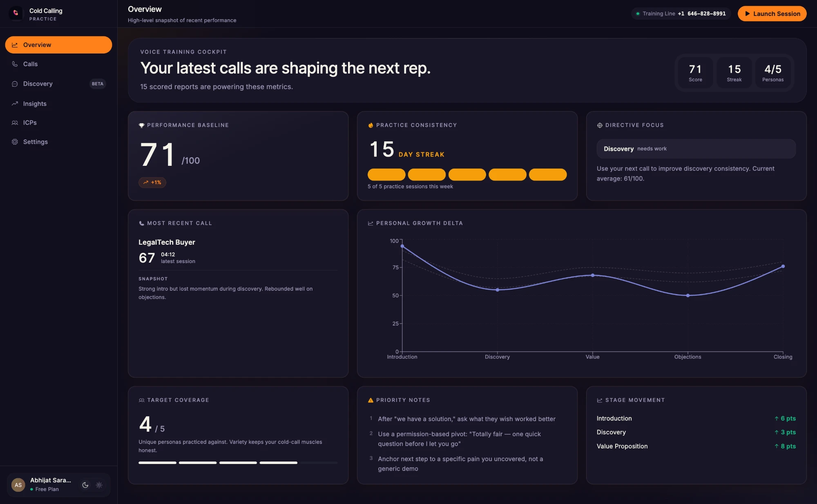Click the AS user avatar

(x=18, y=485)
